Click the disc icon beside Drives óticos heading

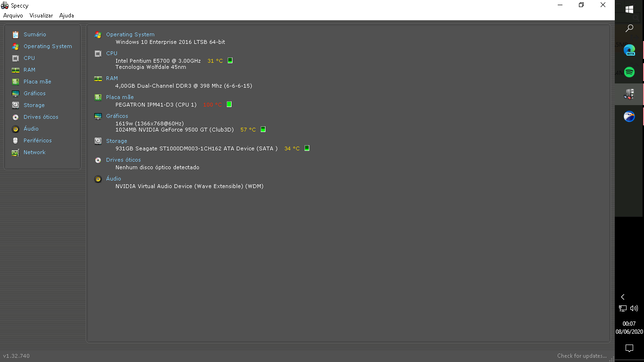point(98,160)
